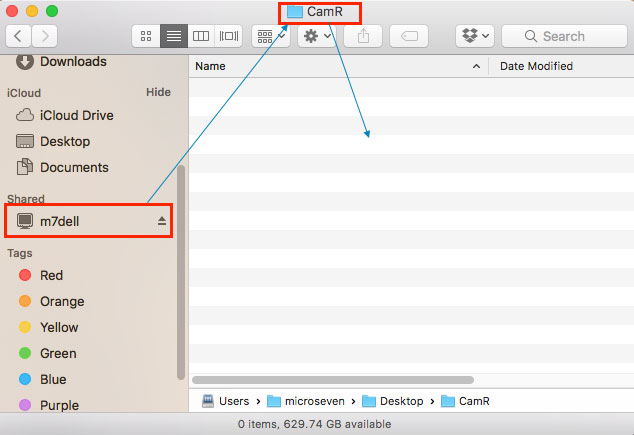The width and height of the screenshot is (634, 435).
Task: Click CamR in the path bar
Action: [x=465, y=401]
